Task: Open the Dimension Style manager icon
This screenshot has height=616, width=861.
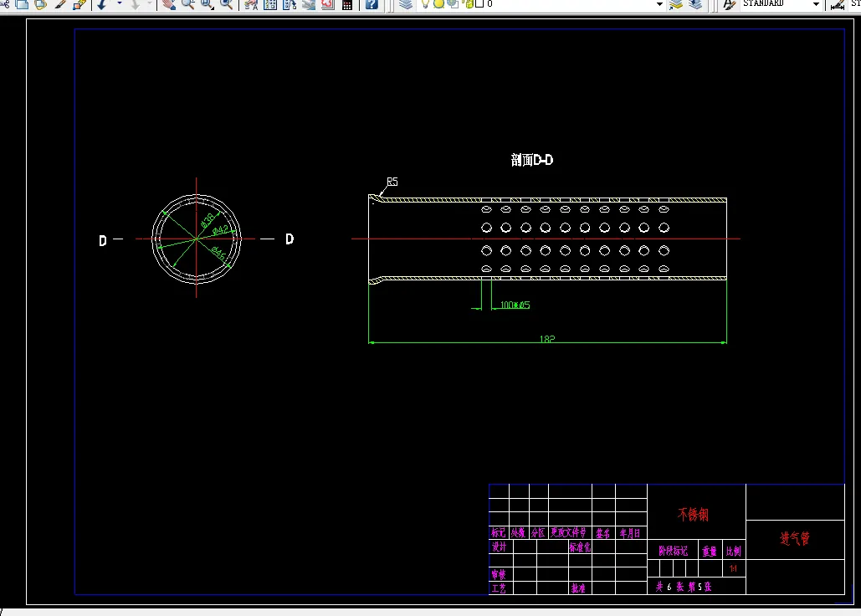Action: 838,4
